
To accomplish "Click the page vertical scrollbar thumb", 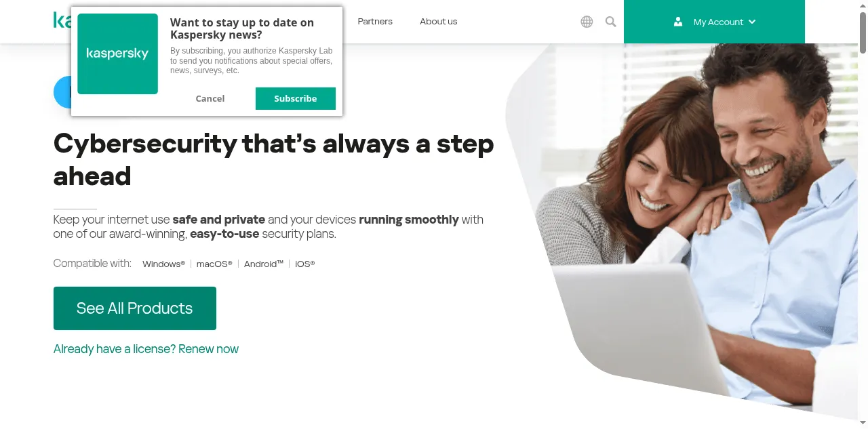I will 863,33.
